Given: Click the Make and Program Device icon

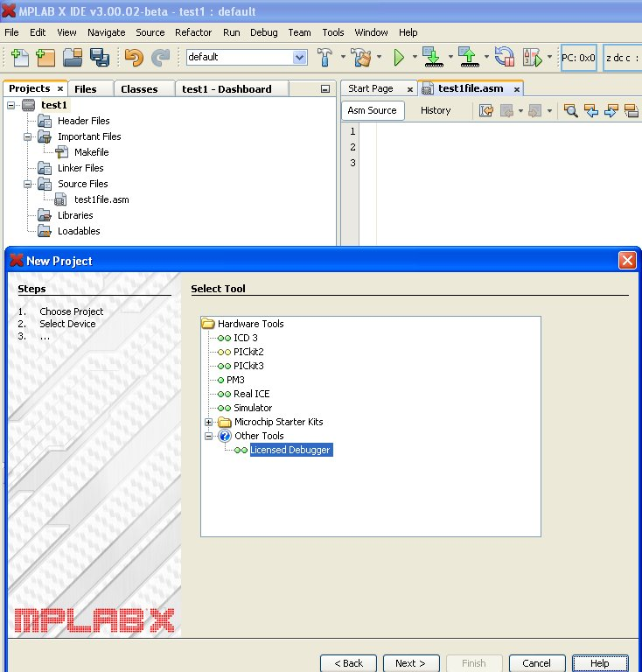Looking at the screenshot, I should (433, 57).
